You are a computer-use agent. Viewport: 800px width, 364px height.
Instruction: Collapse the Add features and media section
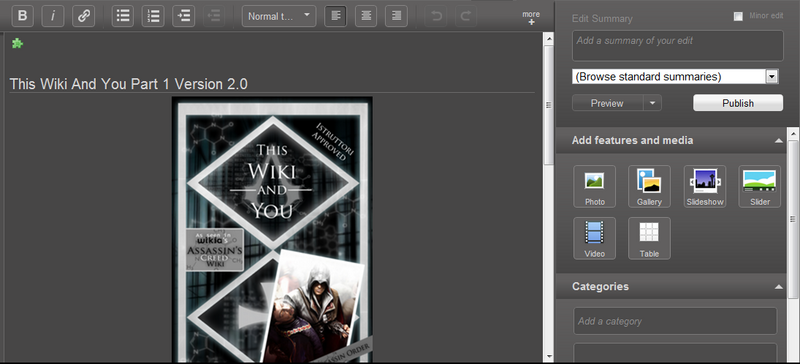779,140
